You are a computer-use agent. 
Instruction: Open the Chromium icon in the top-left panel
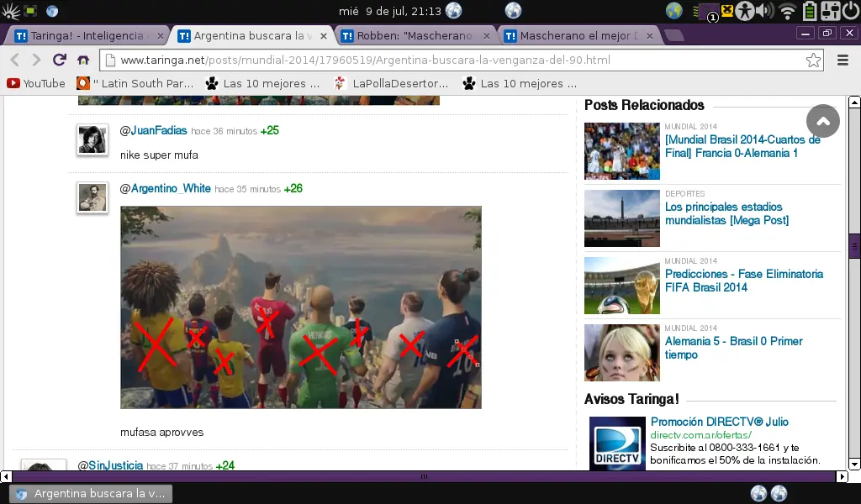coord(52,11)
